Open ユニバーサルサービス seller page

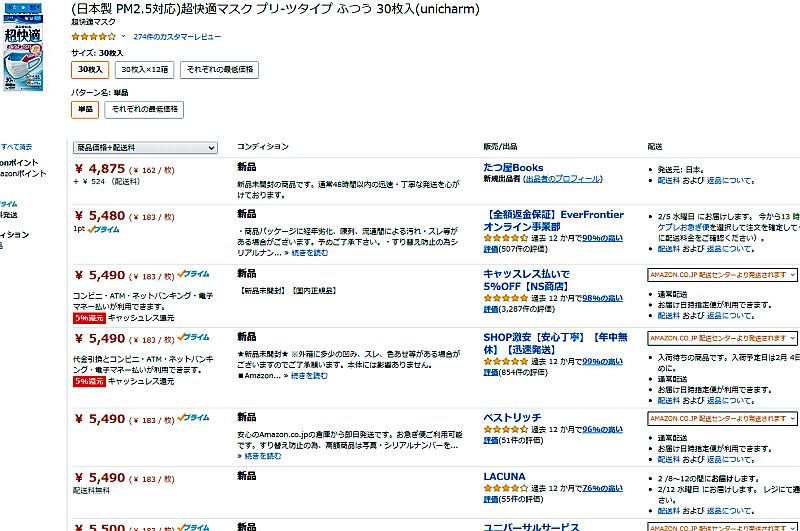(x=531, y=526)
